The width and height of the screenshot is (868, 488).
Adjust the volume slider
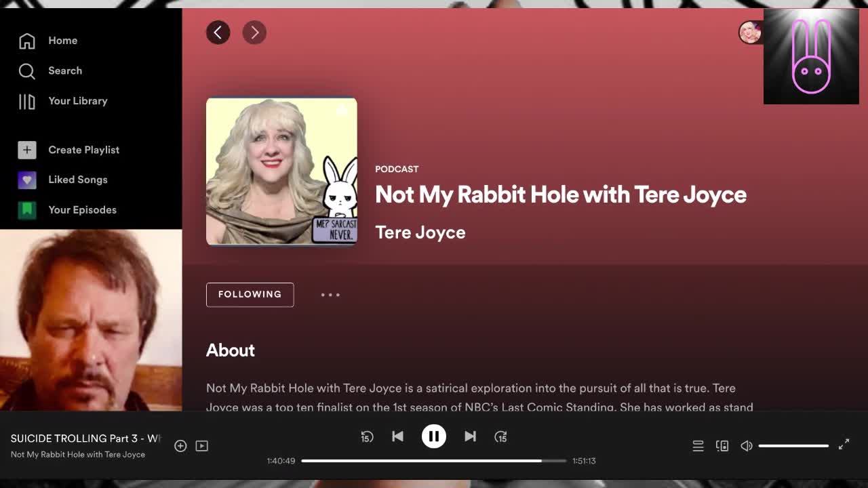pyautogui.click(x=793, y=446)
